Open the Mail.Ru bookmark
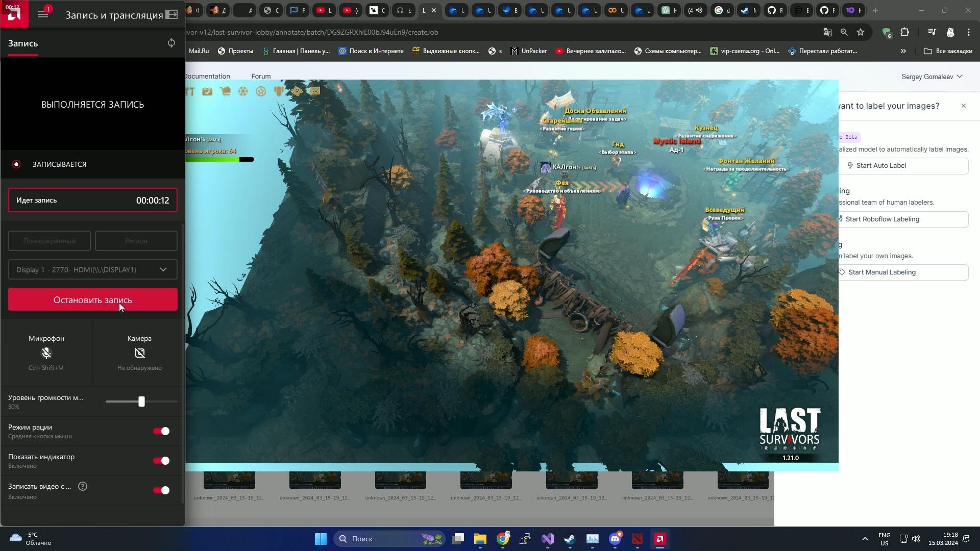This screenshot has width=980, height=551. tap(199, 51)
